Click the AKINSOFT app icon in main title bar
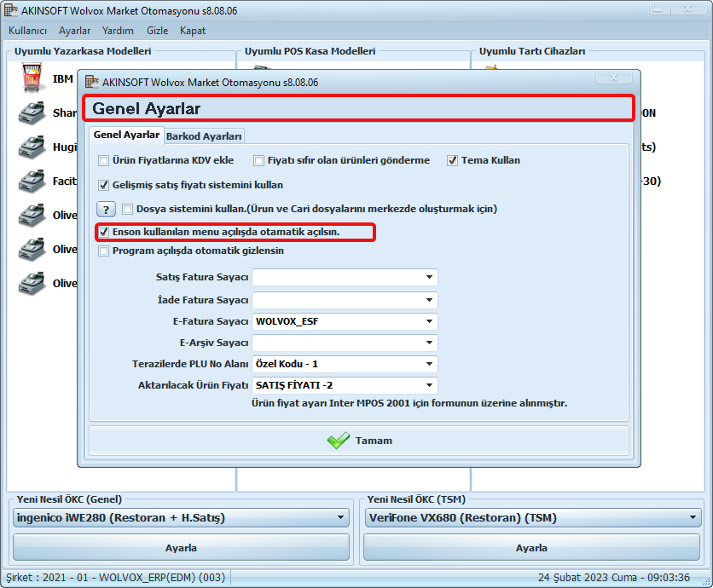This screenshot has width=713, height=588. (11, 10)
